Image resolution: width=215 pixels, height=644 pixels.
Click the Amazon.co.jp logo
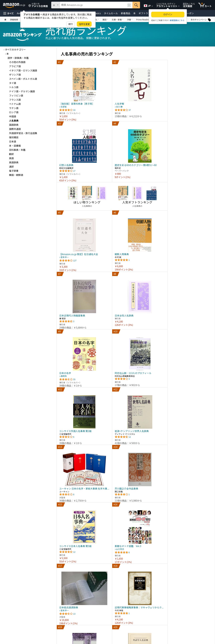click(14, 5)
